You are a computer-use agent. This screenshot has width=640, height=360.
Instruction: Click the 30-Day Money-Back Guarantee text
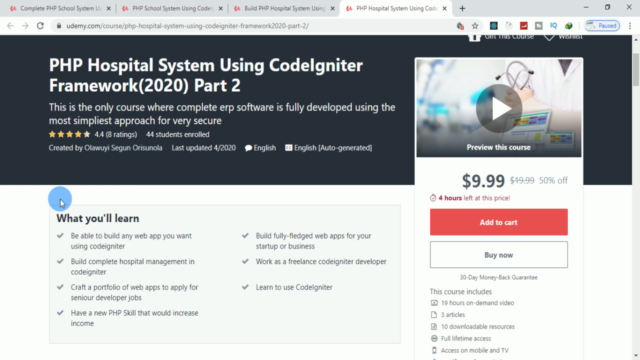pyautogui.click(x=498, y=278)
